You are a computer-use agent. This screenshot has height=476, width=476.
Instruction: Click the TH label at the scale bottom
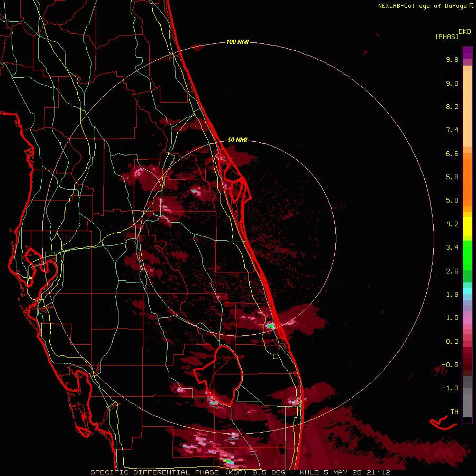point(454,412)
